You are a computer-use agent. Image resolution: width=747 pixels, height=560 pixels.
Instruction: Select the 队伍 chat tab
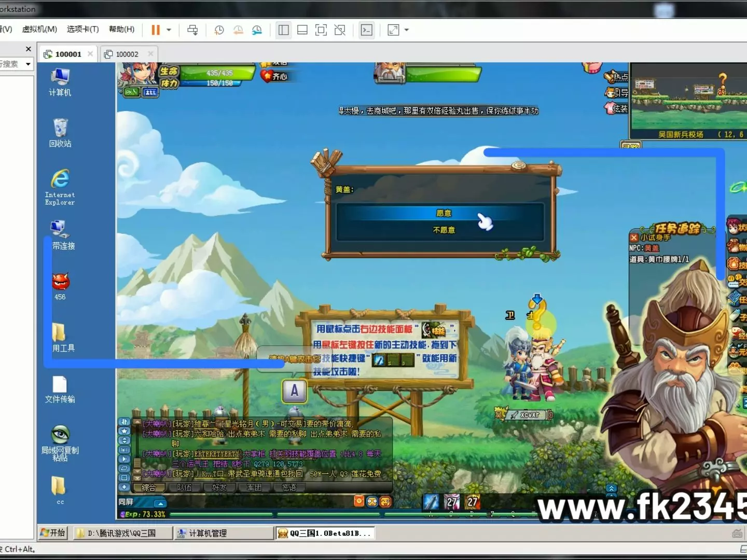pyautogui.click(x=184, y=487)
